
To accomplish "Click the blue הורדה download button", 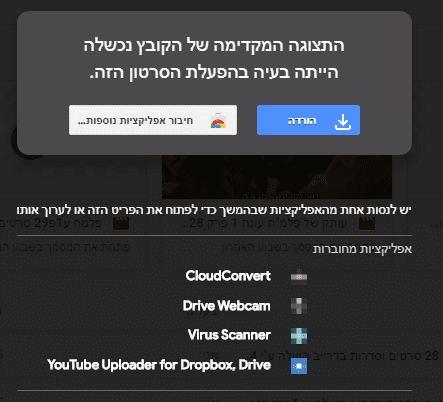I will [308, 120].
